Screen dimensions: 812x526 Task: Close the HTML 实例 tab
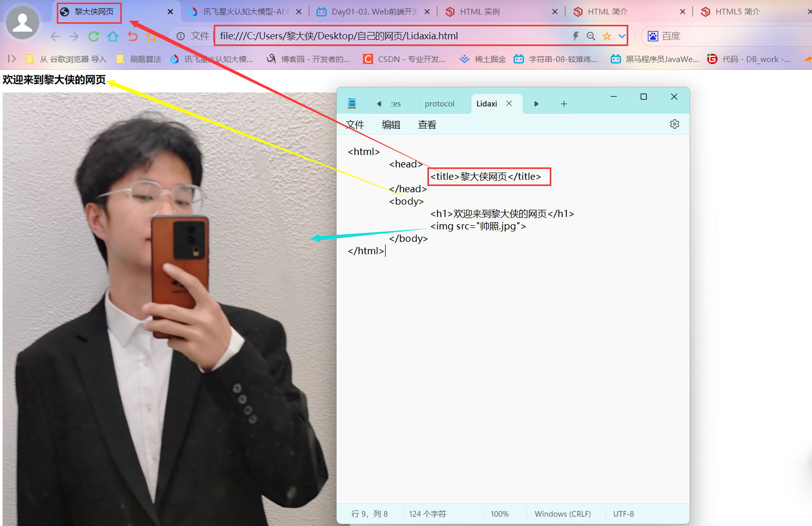[x=555, y=12]
